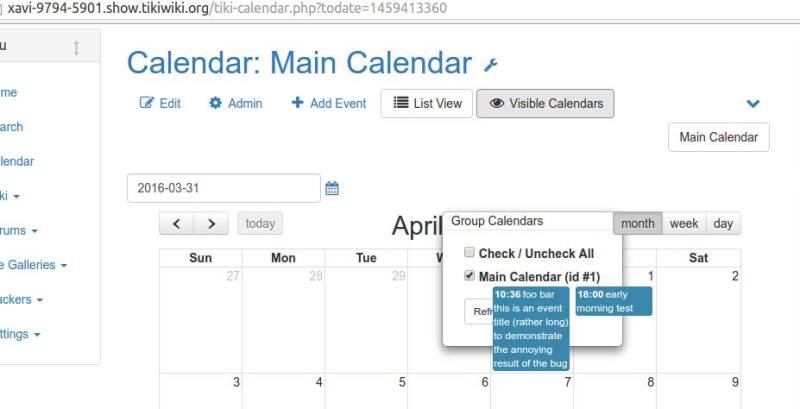This screenshot has height=409, width=800.
Task: Click the wrench icon beside Main Calendar title
Action: tap(490, 65)
